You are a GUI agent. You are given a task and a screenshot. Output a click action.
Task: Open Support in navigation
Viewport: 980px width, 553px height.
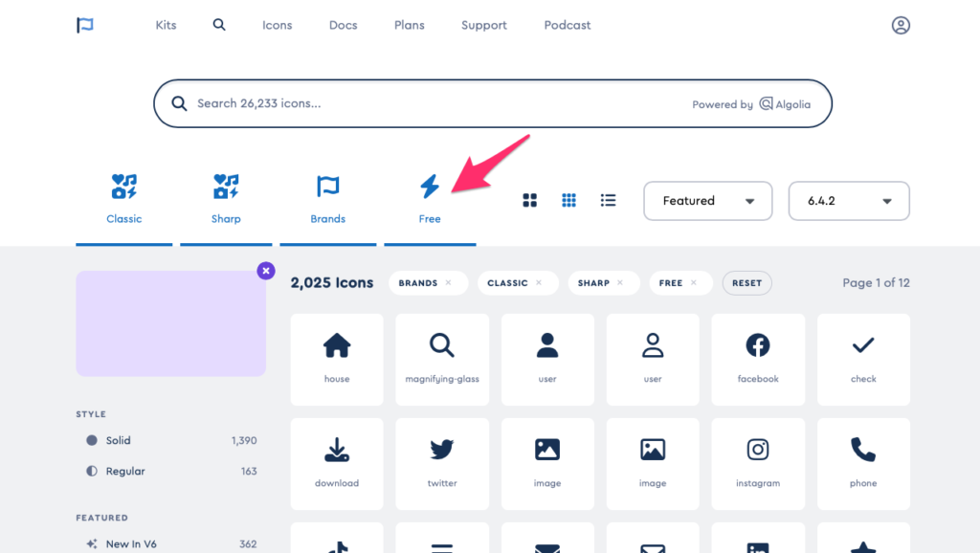483,25
